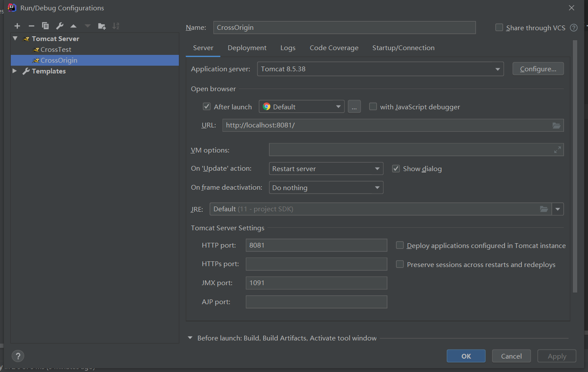588x372 pixels.
Task: Click the Configure... button
Action: click(x=538, y=69)
